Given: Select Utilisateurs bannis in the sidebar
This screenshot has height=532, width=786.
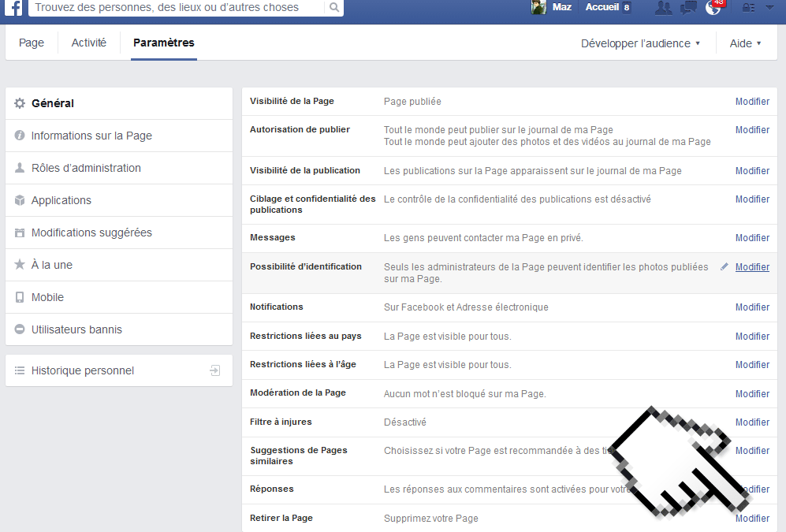Looking at the screenshot, I should point(76,329).
